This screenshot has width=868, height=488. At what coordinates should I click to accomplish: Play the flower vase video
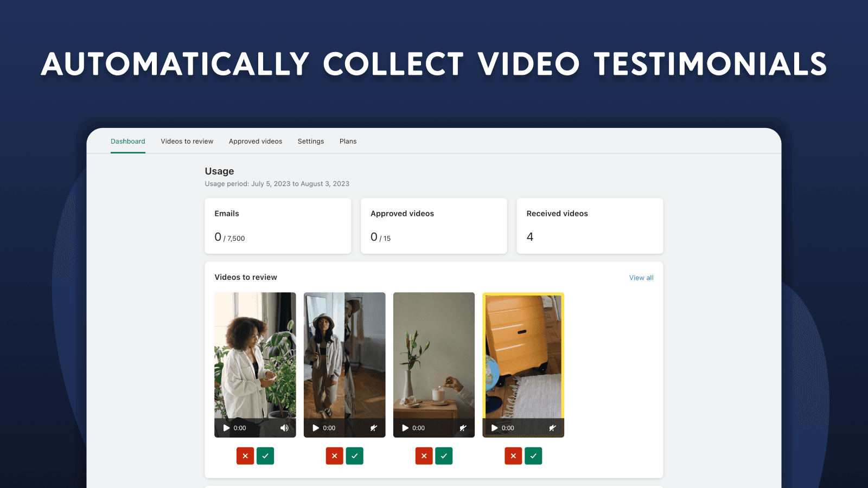tap(405, 428)
